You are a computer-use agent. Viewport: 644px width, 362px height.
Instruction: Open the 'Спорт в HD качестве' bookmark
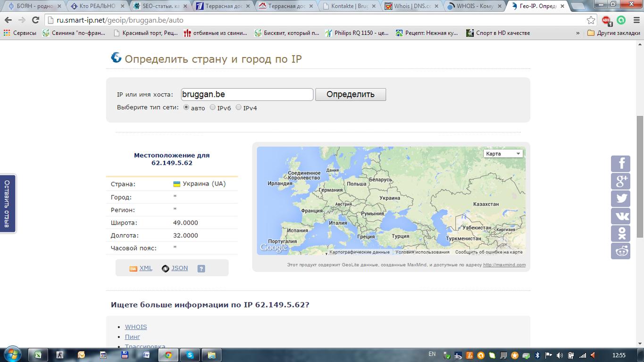click(498, 33)
